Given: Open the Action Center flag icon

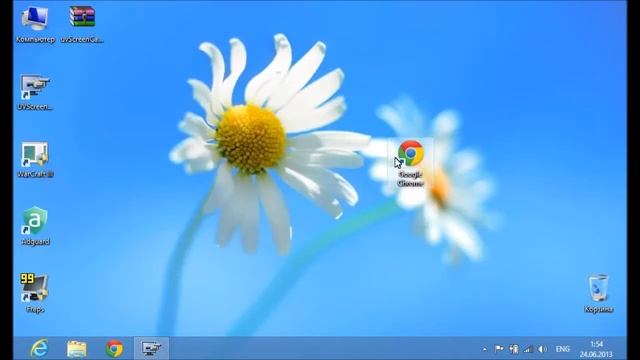Looking at the screenshot, I should click(x=499, y=349).
